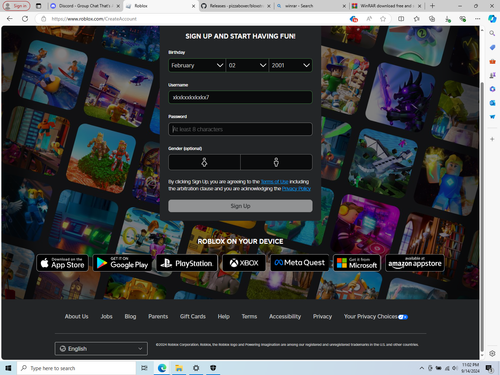Click the browser address bar URL
500x375 pixels.
[x=94, y=19]
